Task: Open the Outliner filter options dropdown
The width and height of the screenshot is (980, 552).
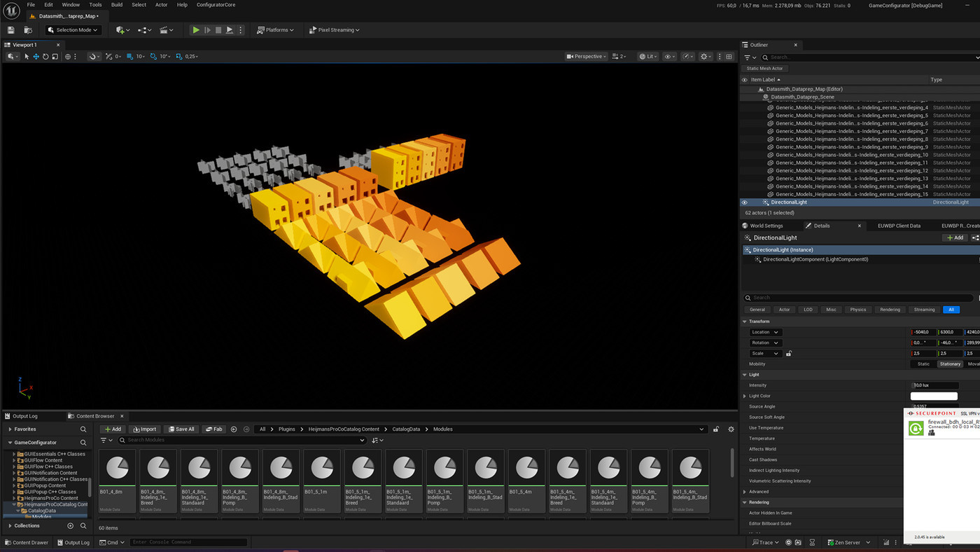Action: point(750,57)
